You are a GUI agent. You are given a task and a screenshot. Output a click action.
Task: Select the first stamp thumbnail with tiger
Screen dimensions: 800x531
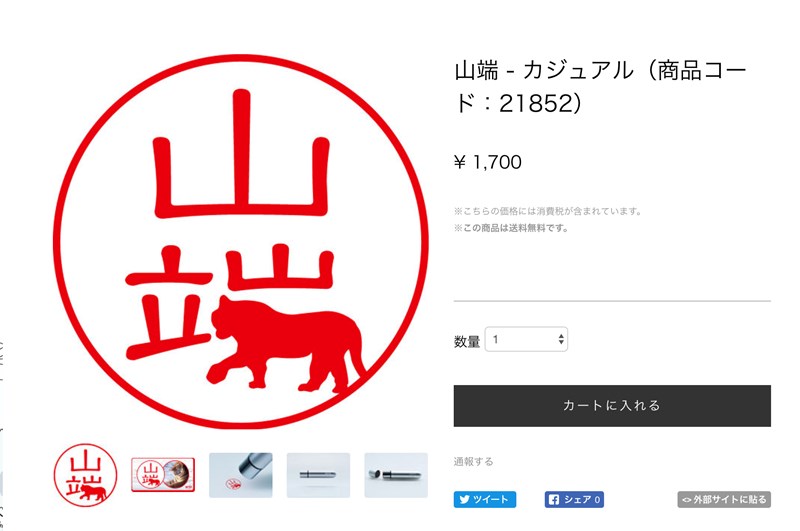tap(85, 475)
